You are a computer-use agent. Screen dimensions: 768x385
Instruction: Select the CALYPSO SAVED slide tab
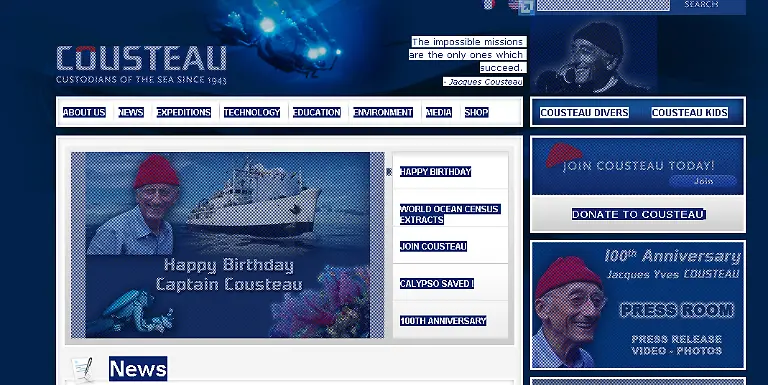[436, 284]
